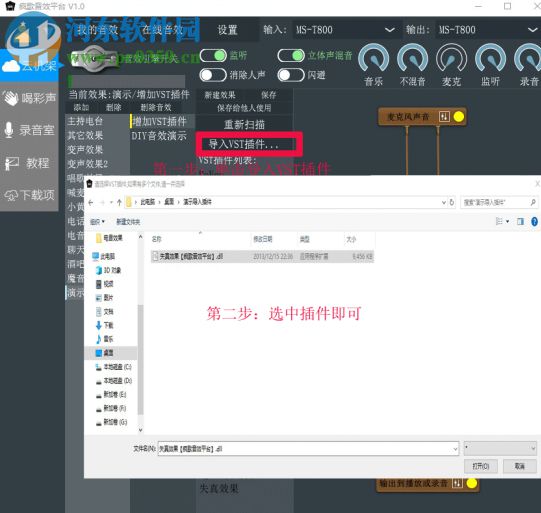
Task: Click the 取消 cancel button in dialog
Action: [520, 466]
